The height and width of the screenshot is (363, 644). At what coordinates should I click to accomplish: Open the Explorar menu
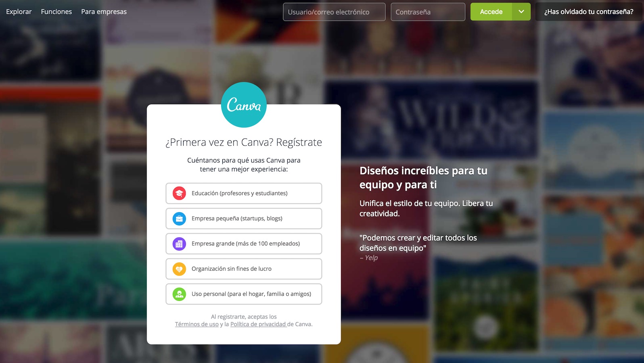pos(19,12)
